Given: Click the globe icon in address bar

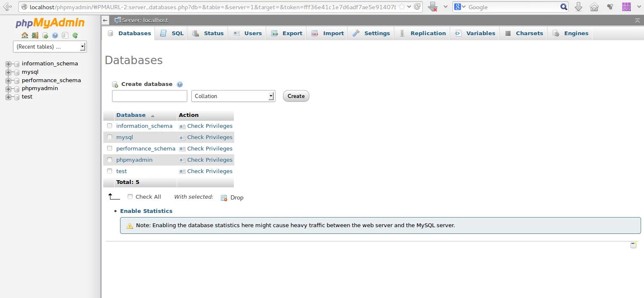Looking at the screenshot, I should click(x=24, y=7).
